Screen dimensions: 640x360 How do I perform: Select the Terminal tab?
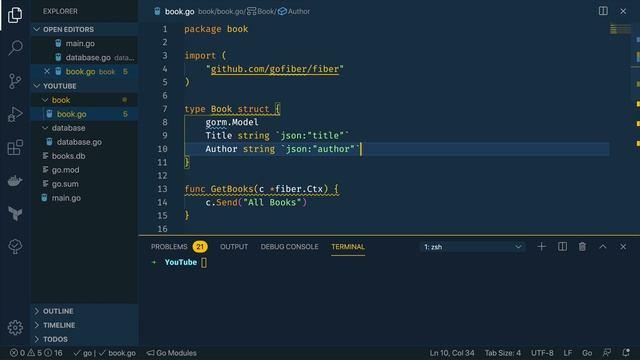pos(348,247)
